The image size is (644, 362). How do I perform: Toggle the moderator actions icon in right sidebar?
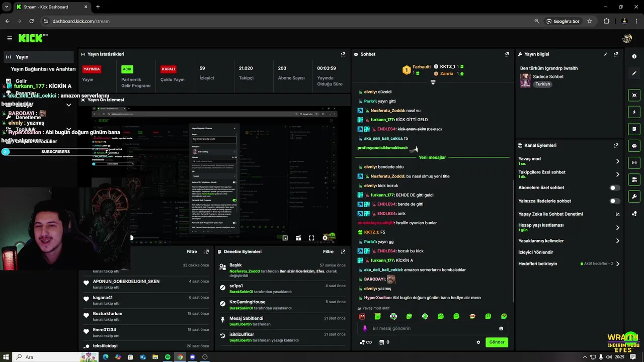coord(634,179)
